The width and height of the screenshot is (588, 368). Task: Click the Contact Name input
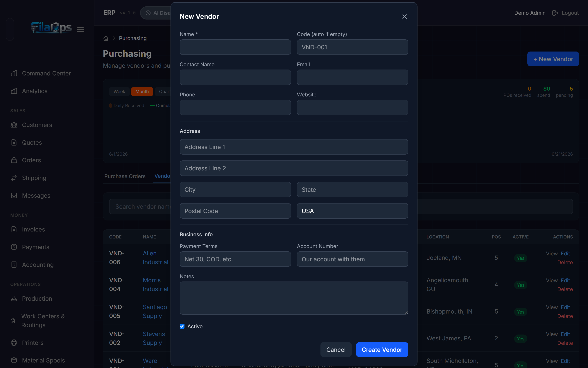pyautogui.click(x=235, y=77)
